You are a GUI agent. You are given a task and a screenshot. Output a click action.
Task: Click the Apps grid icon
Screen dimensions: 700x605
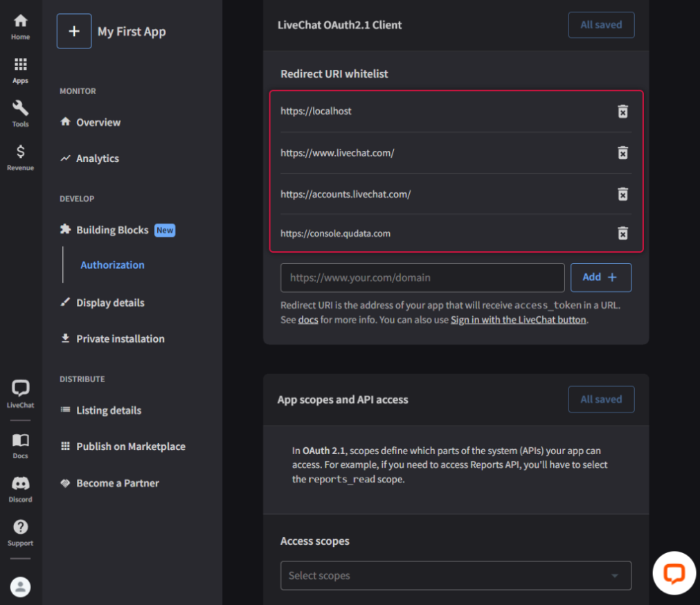pos(21,70)
